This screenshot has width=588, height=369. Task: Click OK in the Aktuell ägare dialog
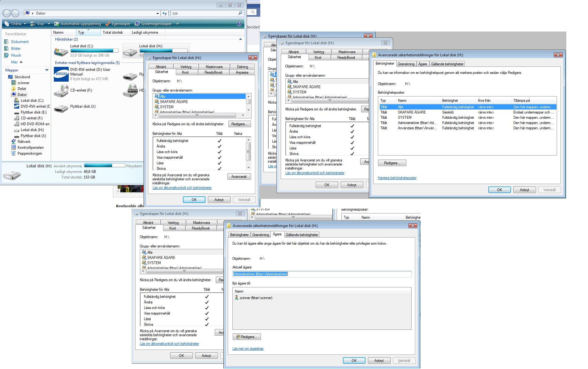354,360
